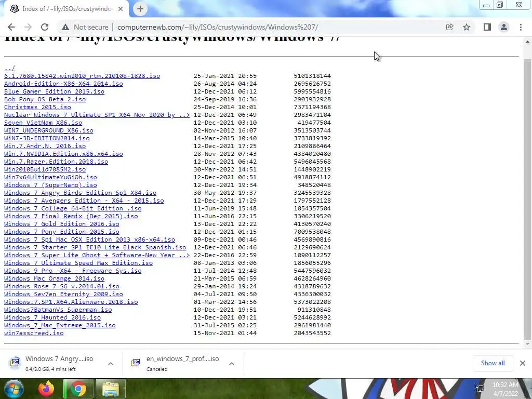Screen dimensions: 532x399
Task: Click the network tray icon
Action: point(480,389)
